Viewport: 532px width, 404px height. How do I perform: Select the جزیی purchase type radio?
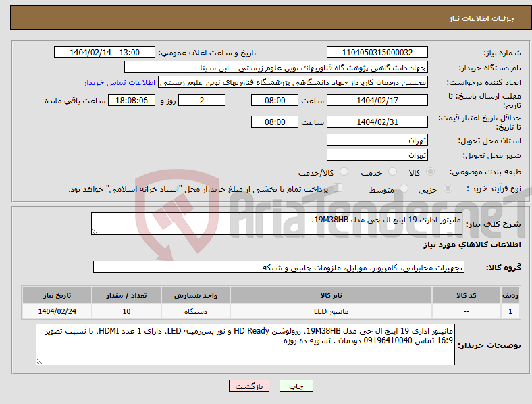[448, 188]
